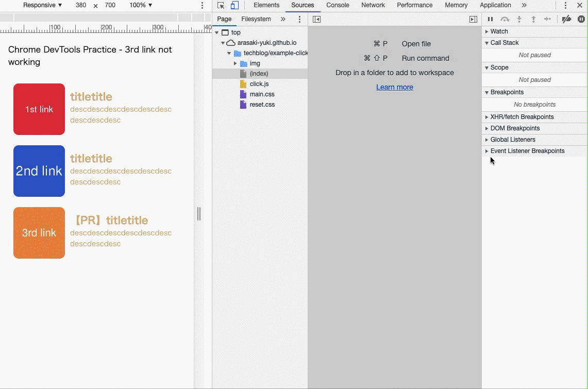Toggle the device toolbar icon
Image resolution: width=588 pixels, height=389 pixels.
point(234,6)
